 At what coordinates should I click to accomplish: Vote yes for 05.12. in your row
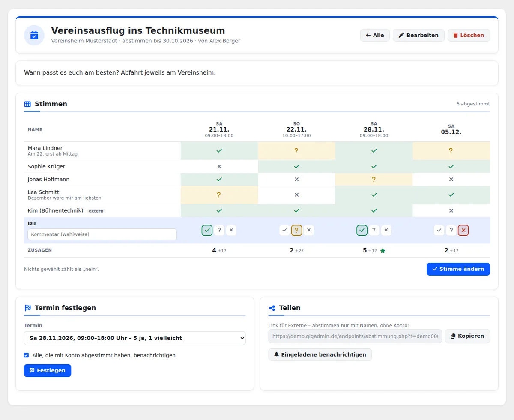[439, 230]
